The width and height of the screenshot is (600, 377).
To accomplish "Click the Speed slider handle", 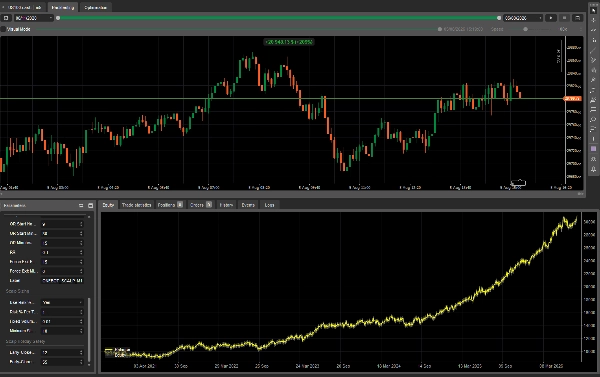I will 525,29.
